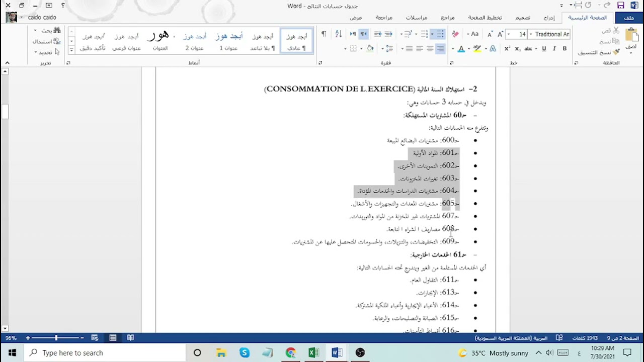
Task: Toggle Italic formatting (I) in the ribbon
Action: pos(554,49)
